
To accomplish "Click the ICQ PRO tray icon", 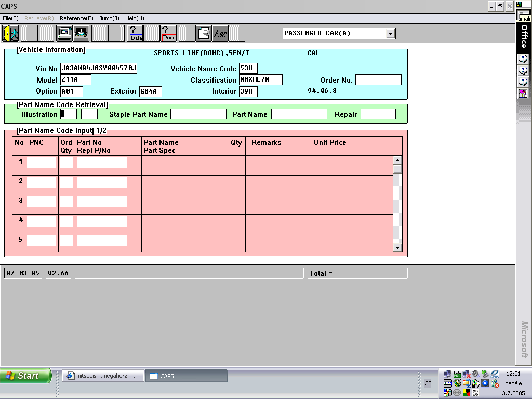I will tap(457, 374).
